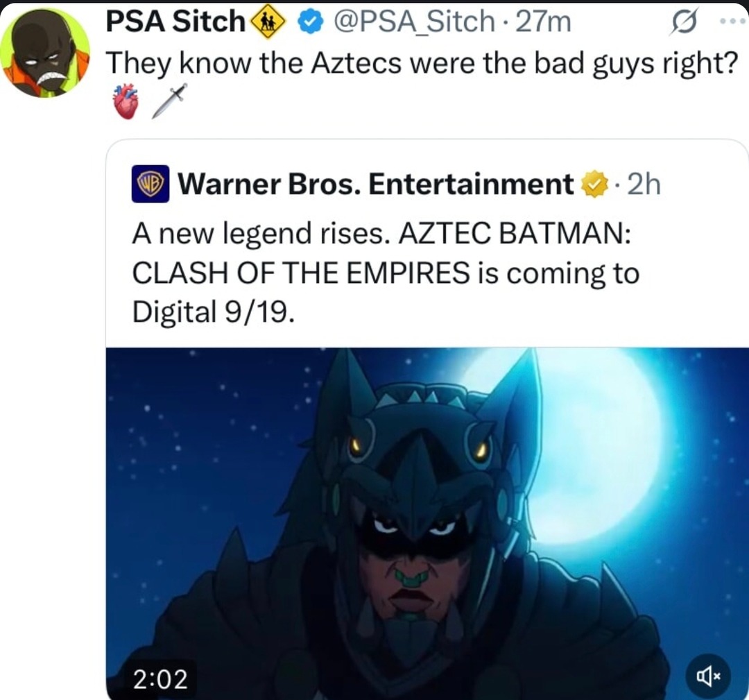The height and width of the screenshot is (700, 749).
Task: Click the 2h timestamp on the quoted tweet
Action: point(643,183)
